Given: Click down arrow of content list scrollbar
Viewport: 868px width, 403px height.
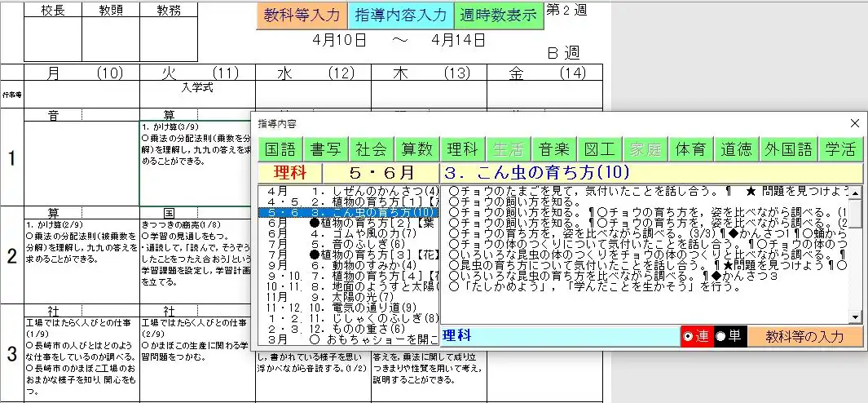Looking at the screenshot, I should pos(857,317).
